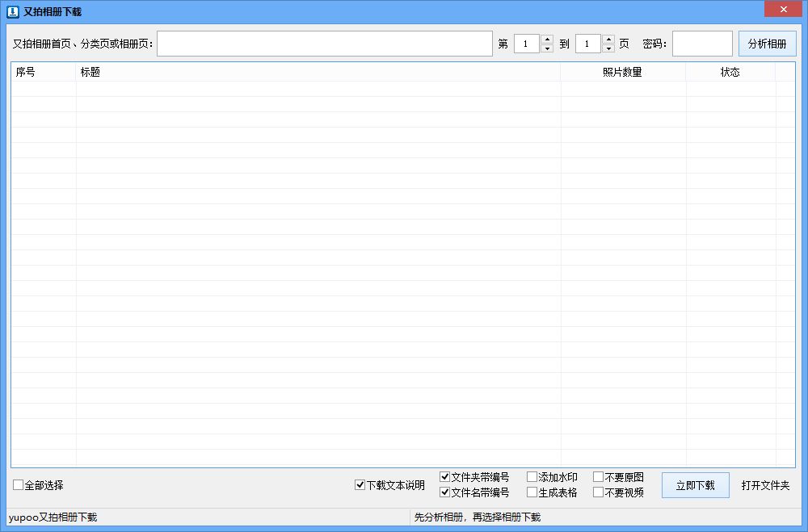Sort by the 标题 column header
808x532 pixels.
click(x=318, y=72)
